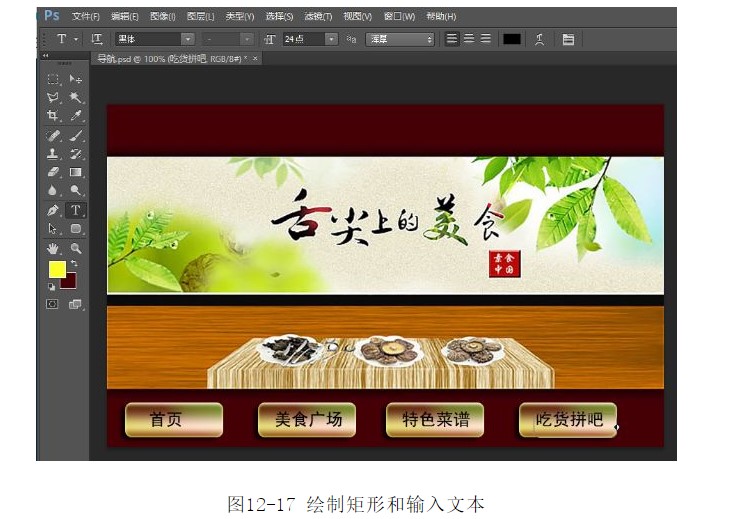Open the font family dropdown 黑体
740x519 pixels.
[x=154, y=39]
